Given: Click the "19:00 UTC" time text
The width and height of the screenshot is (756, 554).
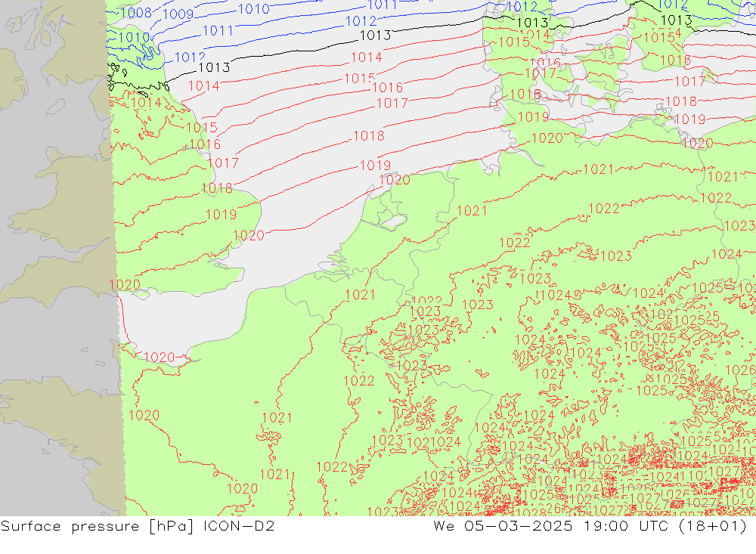Looking at the screenshot, I should pos(626,525).
